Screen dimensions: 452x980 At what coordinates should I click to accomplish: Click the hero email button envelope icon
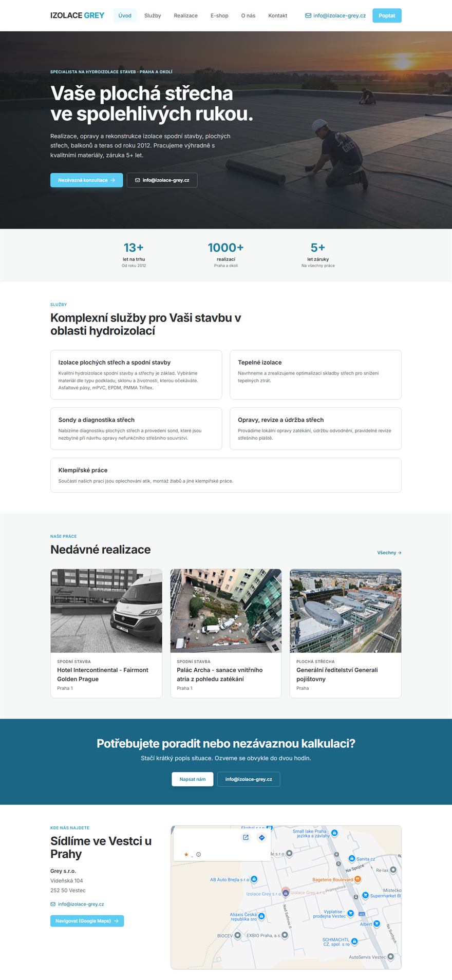coord(137,180)
